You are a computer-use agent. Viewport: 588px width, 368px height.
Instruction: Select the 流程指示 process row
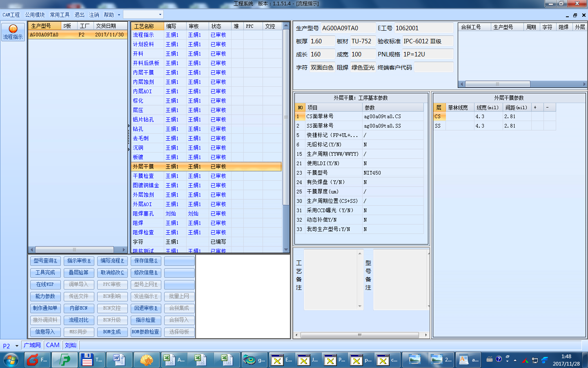point(206,35)
